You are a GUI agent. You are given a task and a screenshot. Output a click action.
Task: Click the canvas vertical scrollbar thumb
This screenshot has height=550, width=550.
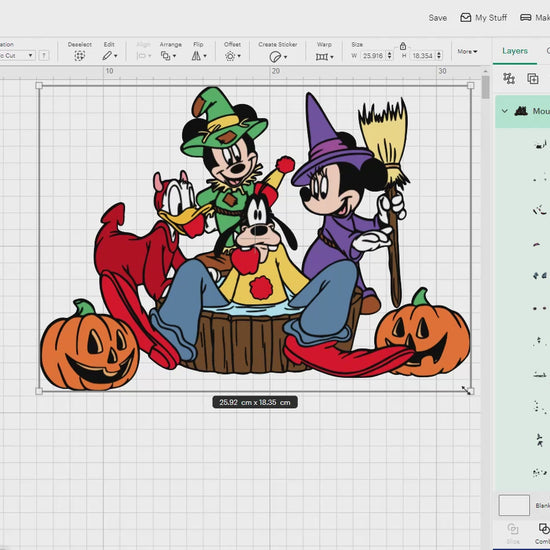pyautogui.click(x=485, y=87)
